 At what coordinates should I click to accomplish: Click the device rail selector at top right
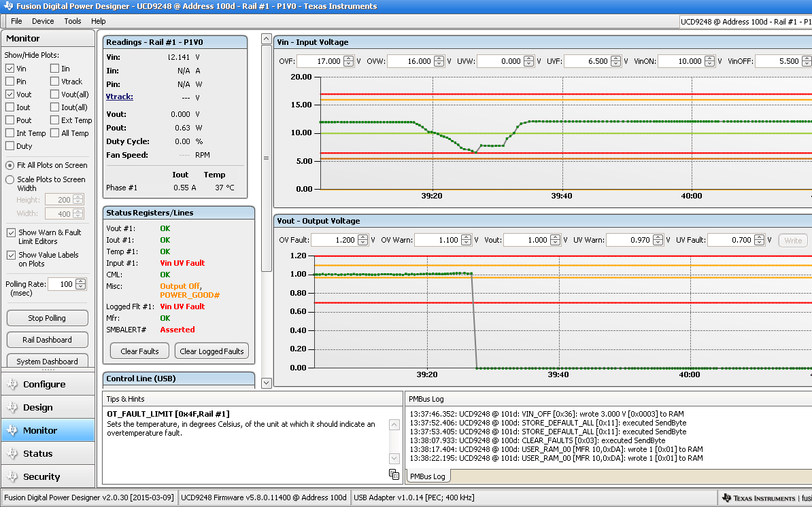746,22
